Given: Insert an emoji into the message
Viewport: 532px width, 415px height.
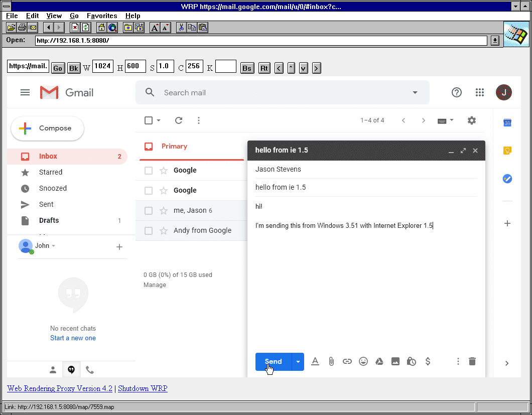Looking at the screenshot, I should click(x=363, y=361).
